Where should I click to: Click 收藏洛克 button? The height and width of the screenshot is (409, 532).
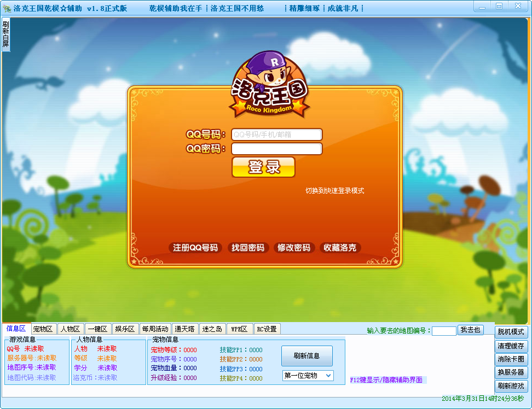click(340, 248)
